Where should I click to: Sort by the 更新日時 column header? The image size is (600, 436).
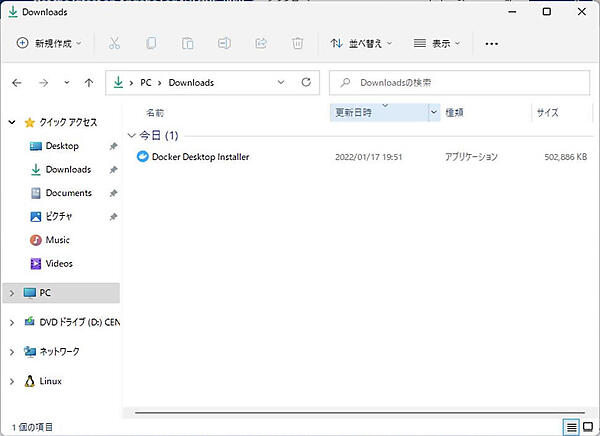[353, 113]
